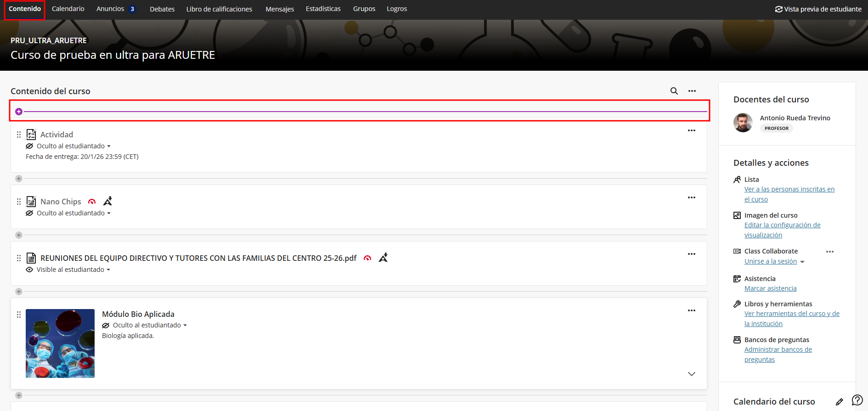Toggle visibility of the REUNIONES PDF
This screenshot has height=411, width=868.
[x=73, y=270]
